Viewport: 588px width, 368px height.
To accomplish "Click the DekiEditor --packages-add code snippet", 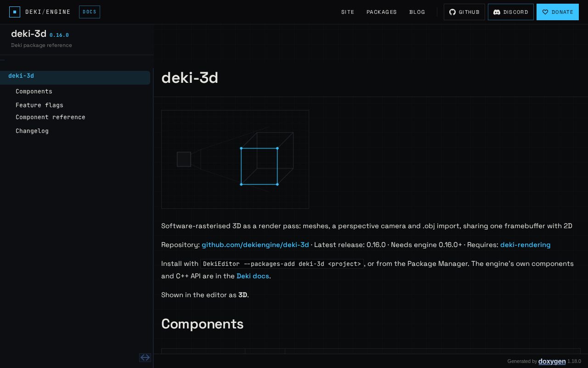I will click(282, 264).
